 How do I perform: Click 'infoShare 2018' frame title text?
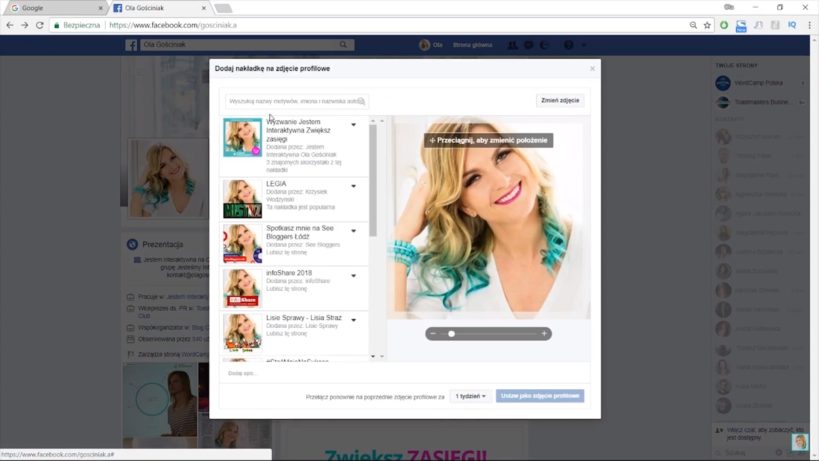(x=289, y=273)
